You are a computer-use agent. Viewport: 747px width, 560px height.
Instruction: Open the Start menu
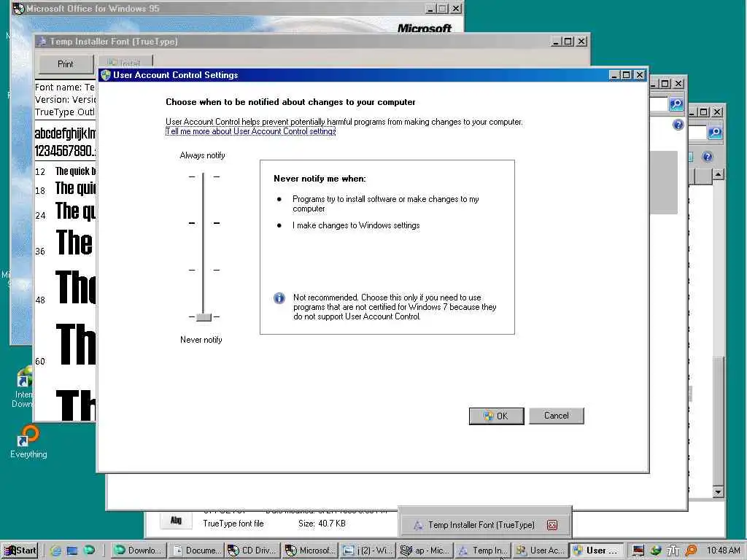[20, 551]
